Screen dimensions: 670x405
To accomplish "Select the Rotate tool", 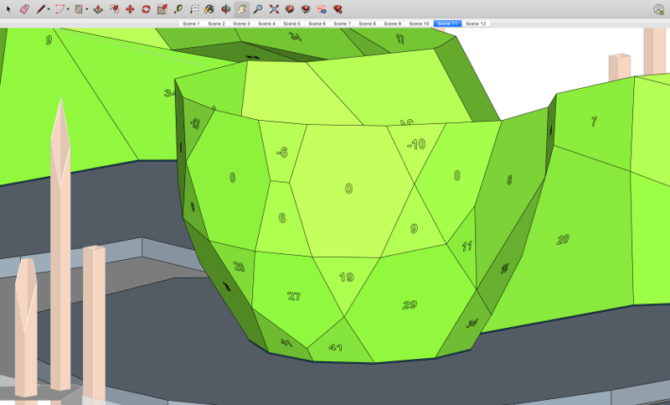I will coord(146,8).
